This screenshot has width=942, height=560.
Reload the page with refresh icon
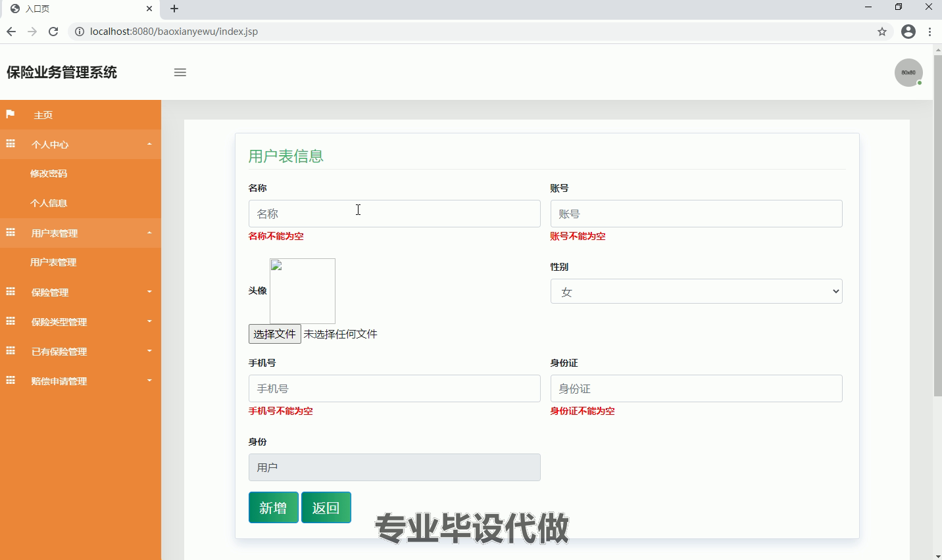(53, 32)
